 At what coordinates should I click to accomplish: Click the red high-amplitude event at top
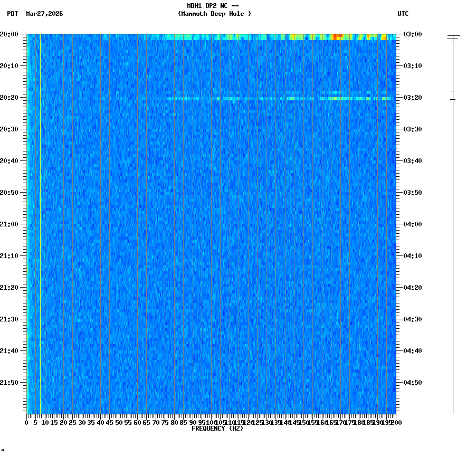[x=336, y=36]
